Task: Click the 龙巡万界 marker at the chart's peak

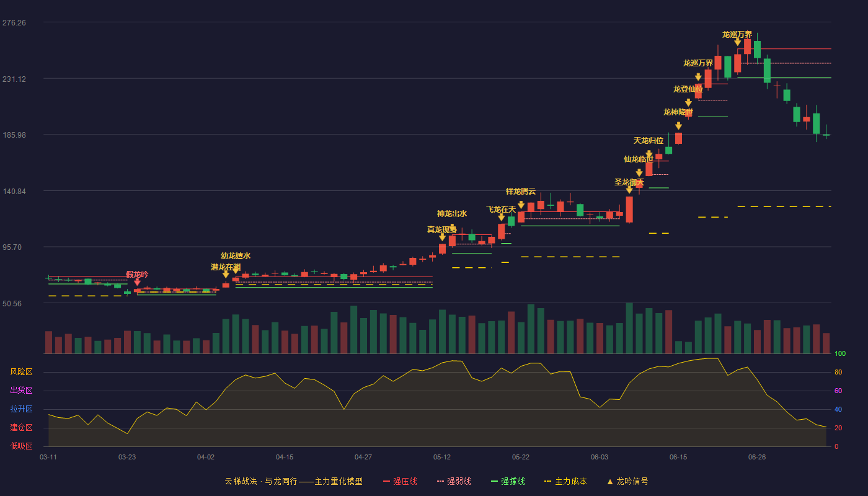Action: (x=738, y=42)
